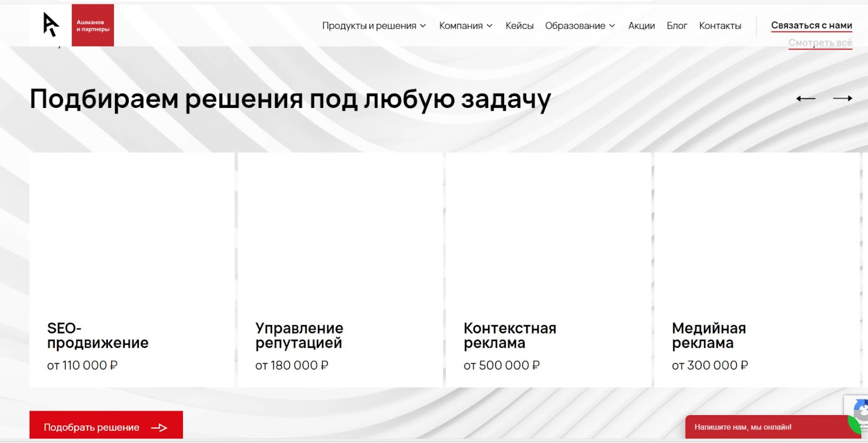
Task: Click price от 180 000 ₽
Action: 292,365
